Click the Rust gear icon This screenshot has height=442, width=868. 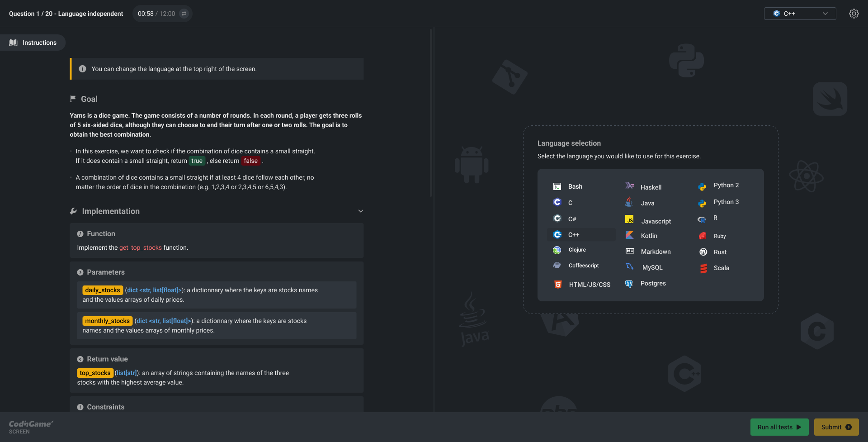tap(703, 252)
